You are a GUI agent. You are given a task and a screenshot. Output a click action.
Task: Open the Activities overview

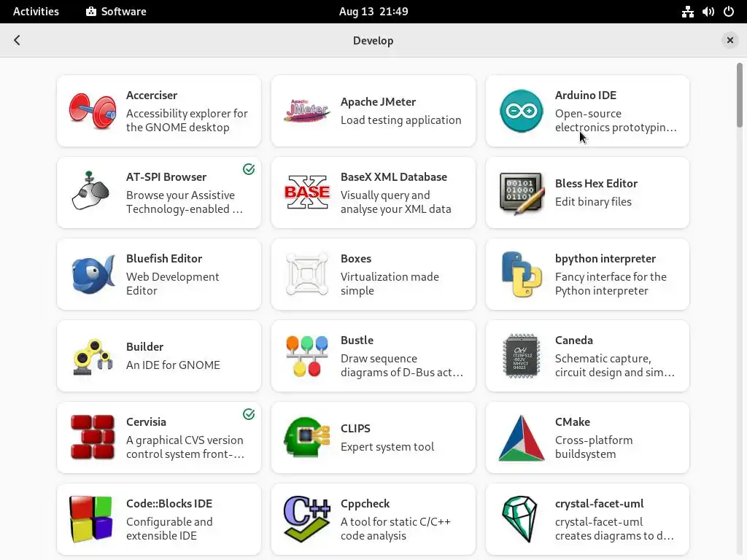click(x=36, y=12)
